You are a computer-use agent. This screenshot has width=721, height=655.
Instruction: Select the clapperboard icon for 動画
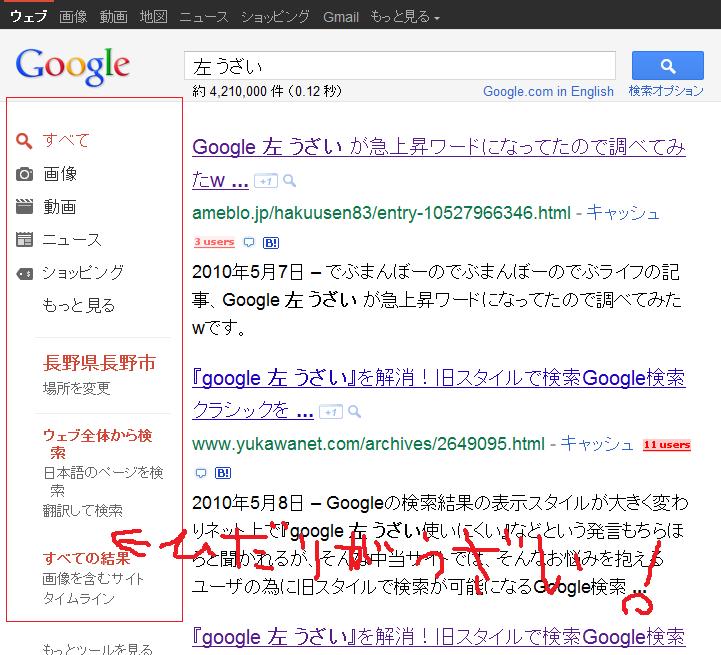(x=24, y=207)
